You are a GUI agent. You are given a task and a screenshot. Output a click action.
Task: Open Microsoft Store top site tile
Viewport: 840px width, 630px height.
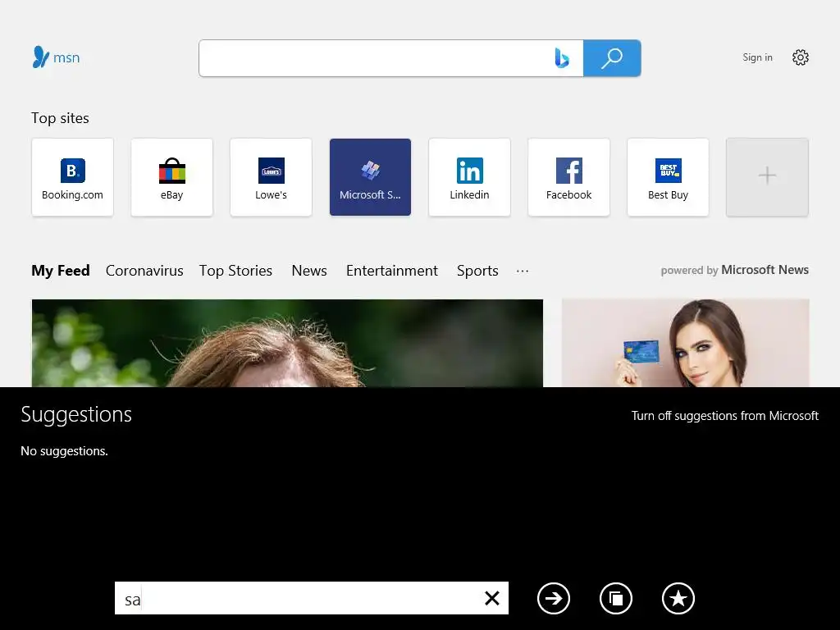[370, 177]
